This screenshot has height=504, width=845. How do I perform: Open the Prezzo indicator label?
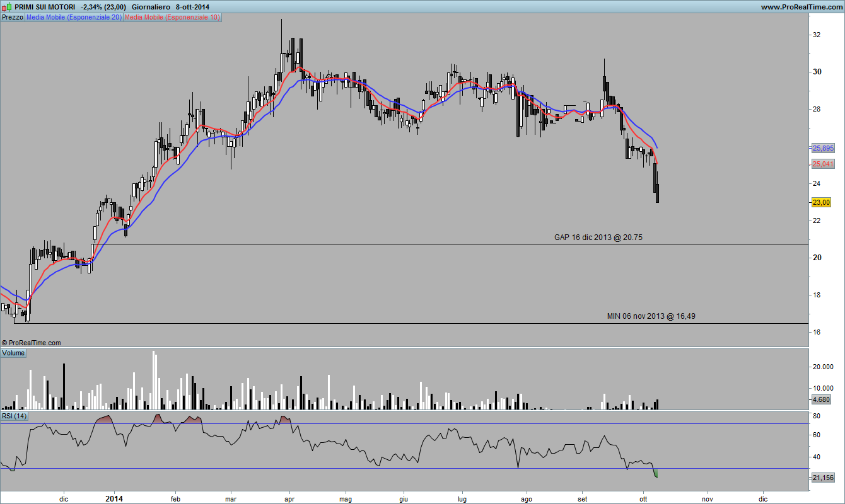pos(13,18)
